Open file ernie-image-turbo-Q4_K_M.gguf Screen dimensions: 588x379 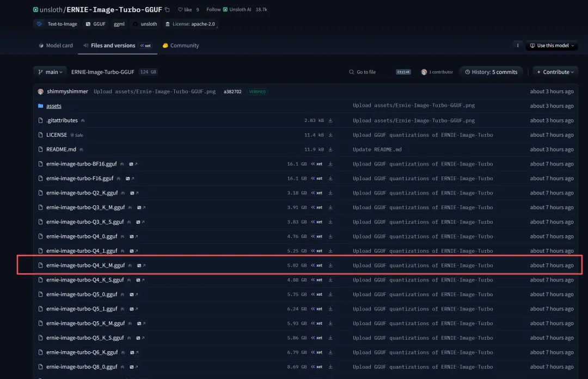(85, 265)
